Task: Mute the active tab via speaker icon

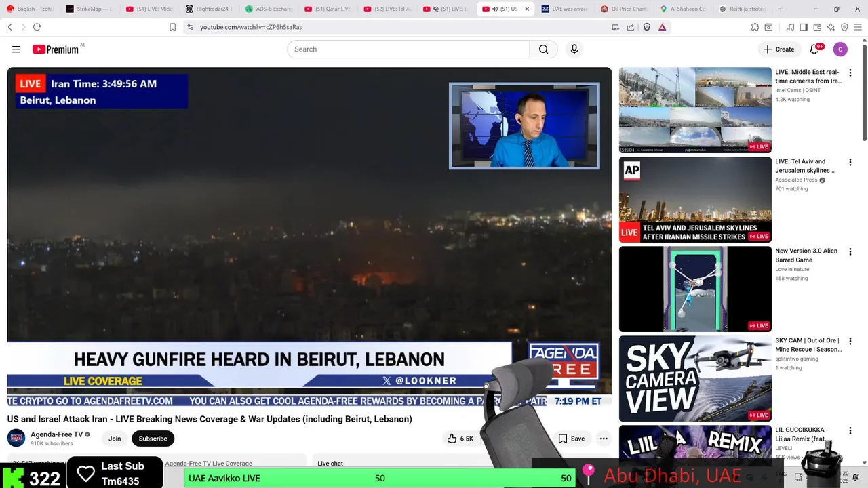Action: pyautogui.click(x=495, y=9)
